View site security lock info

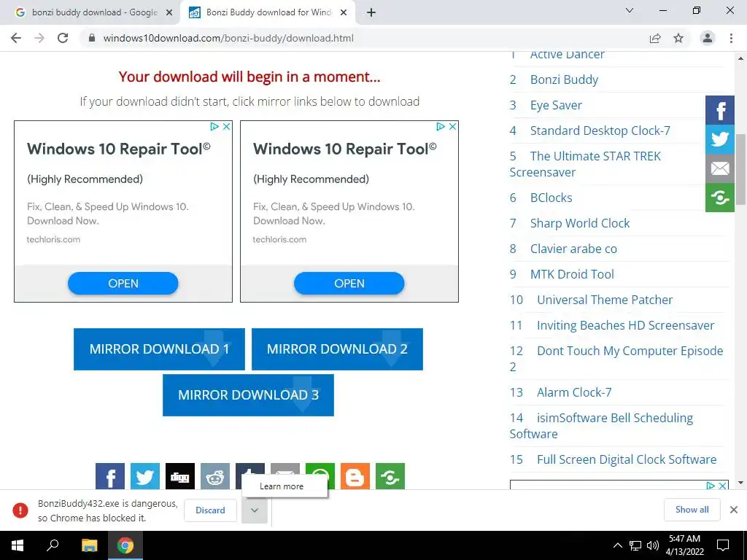92,38
